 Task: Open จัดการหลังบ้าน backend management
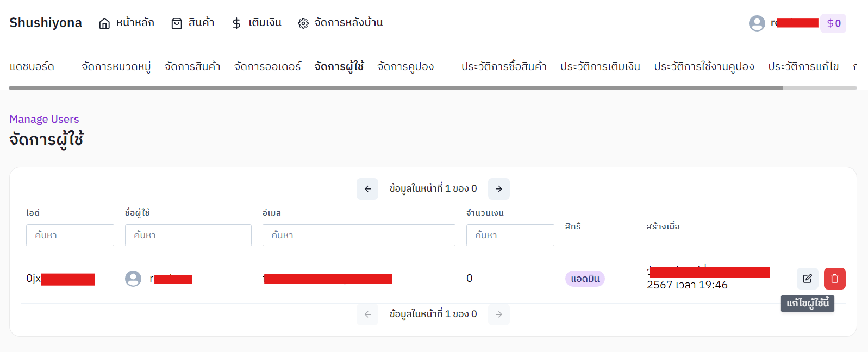click(340, 23)
